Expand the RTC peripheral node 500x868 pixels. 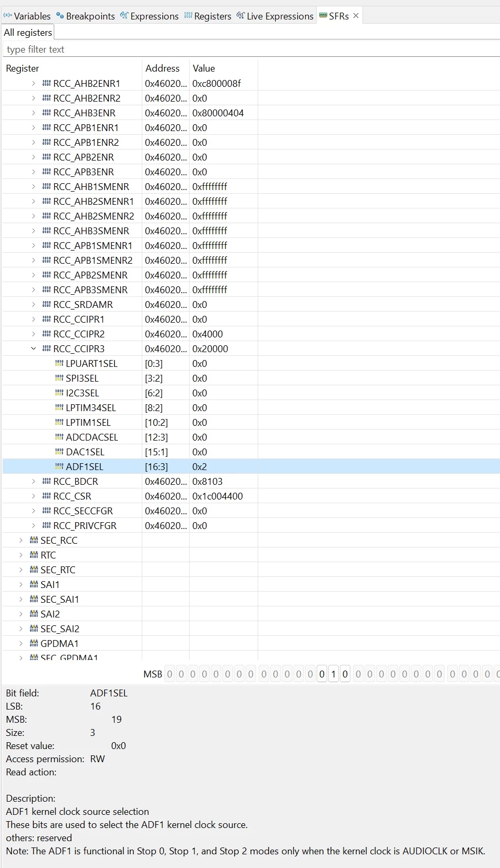pos(21,555)
